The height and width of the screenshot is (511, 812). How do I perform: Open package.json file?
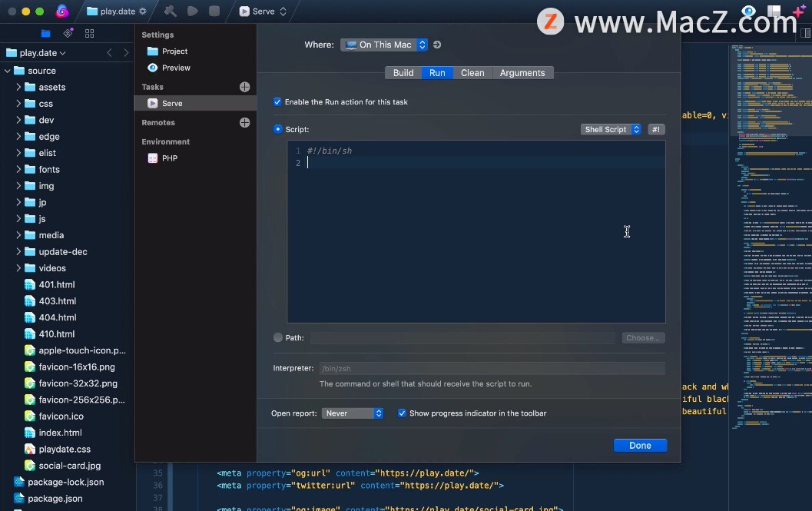(x=48, y=499)
